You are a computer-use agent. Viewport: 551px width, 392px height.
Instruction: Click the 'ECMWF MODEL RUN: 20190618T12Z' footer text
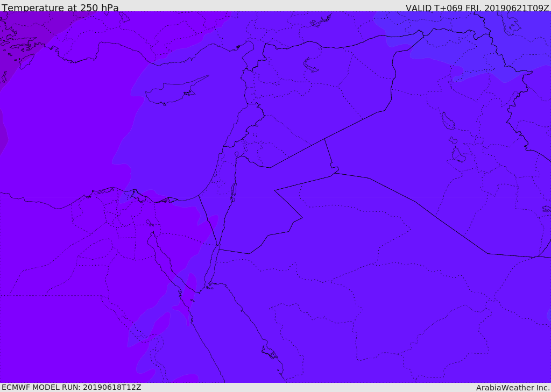tap(72, 387)
